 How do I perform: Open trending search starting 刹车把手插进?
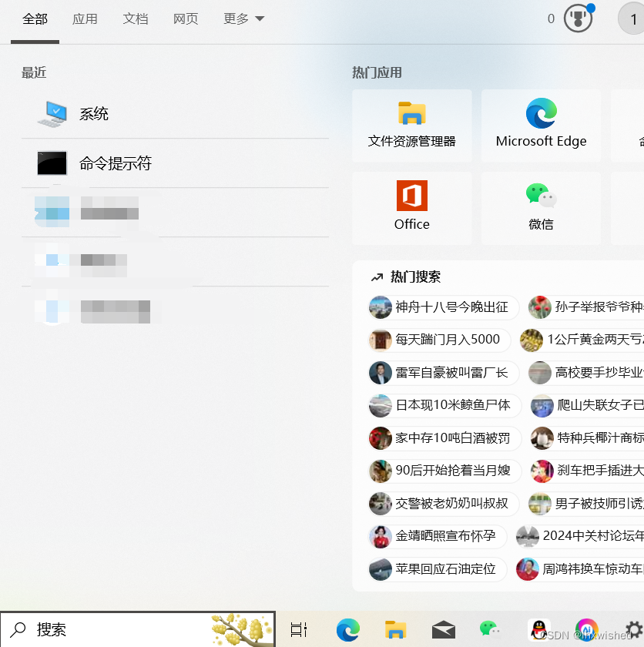587,471
